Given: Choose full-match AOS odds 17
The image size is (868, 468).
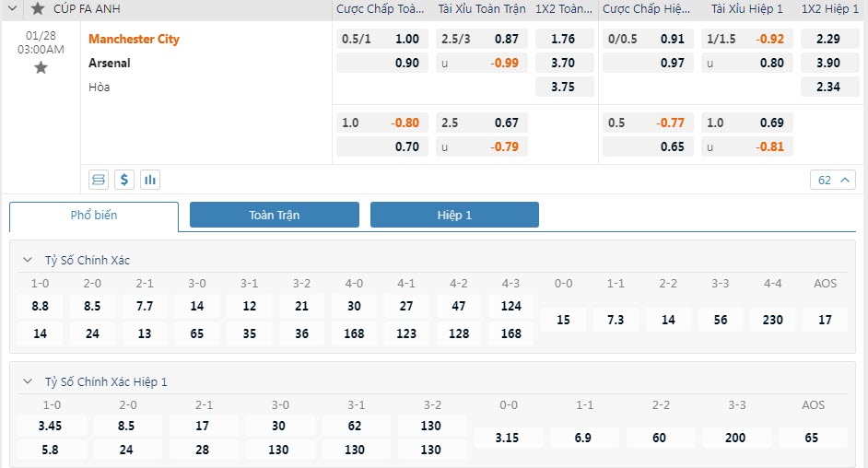Looking at the screenshot, I should pos(825,320).
